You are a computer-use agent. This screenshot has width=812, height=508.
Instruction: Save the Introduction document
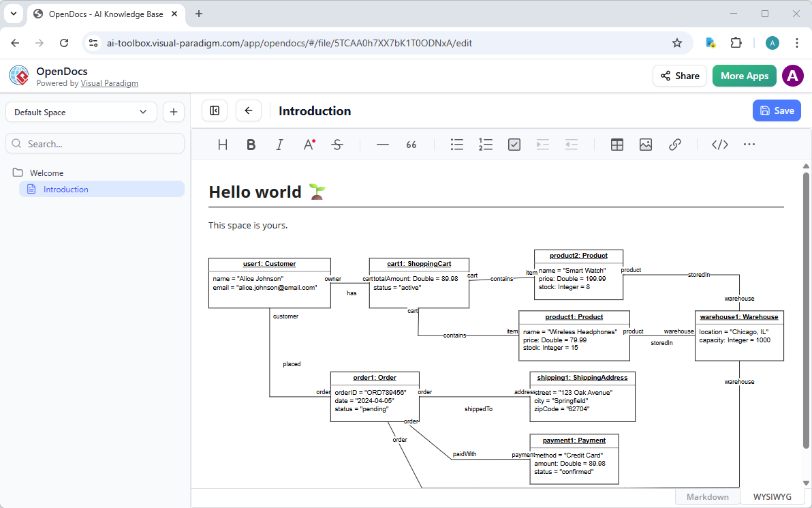[777, 110]
